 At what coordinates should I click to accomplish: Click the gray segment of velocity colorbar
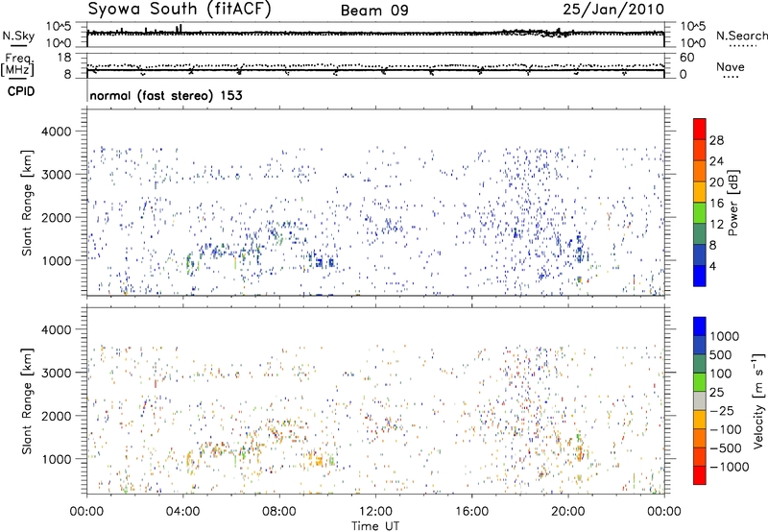[x=700, y=401]
